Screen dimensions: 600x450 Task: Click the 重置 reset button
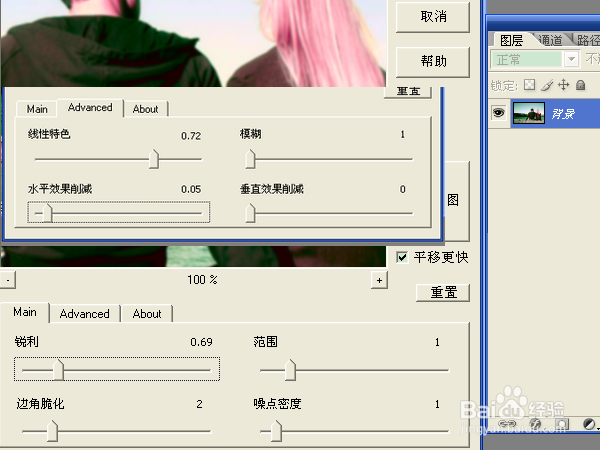(x=443, y=293)
